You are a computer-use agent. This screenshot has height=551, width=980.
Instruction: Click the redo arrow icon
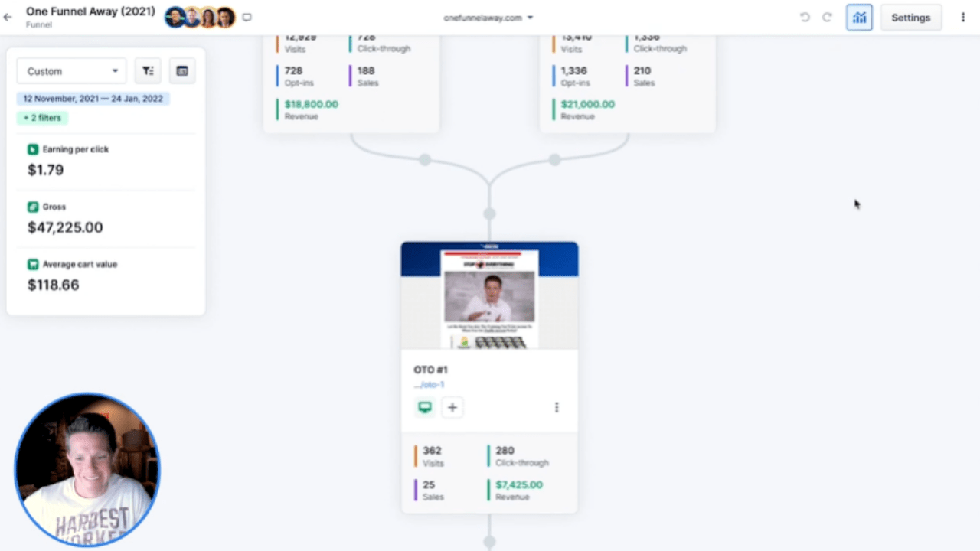[827, 18]
